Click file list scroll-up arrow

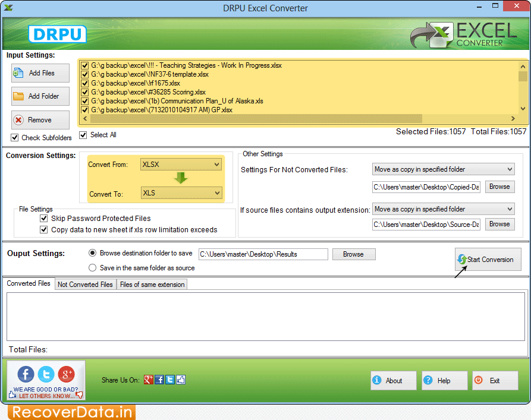coord(523,67)
